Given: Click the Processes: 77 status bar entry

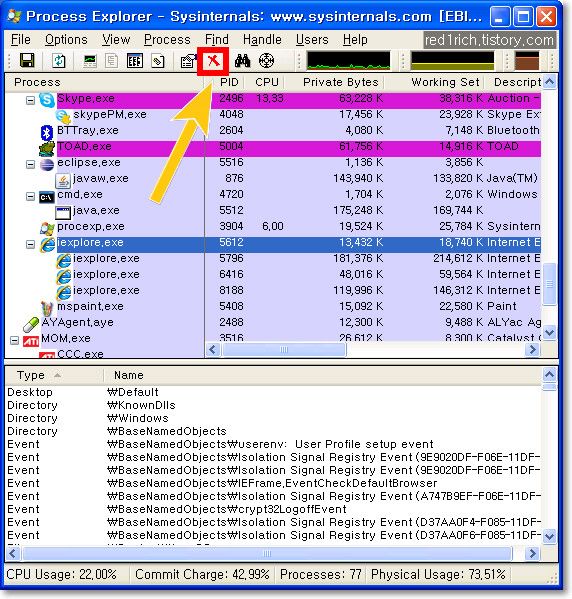Looking at the screenshot, I should (x=321, y=574).
